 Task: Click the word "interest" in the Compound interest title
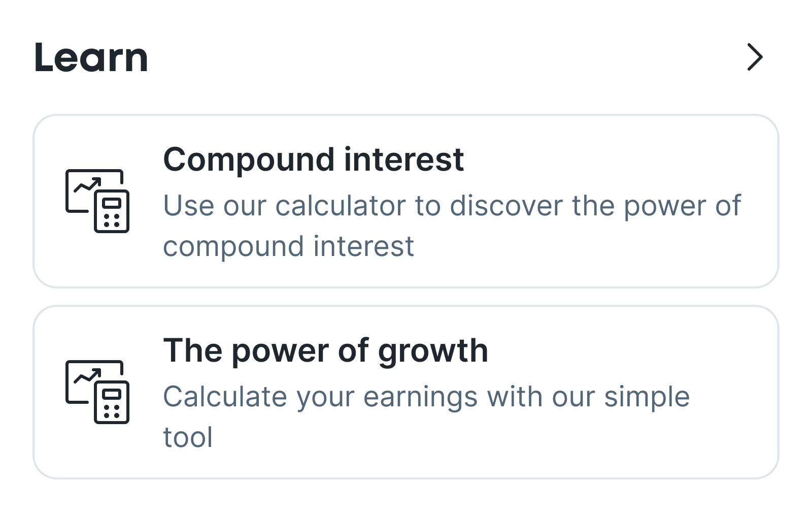pos(404,159)
